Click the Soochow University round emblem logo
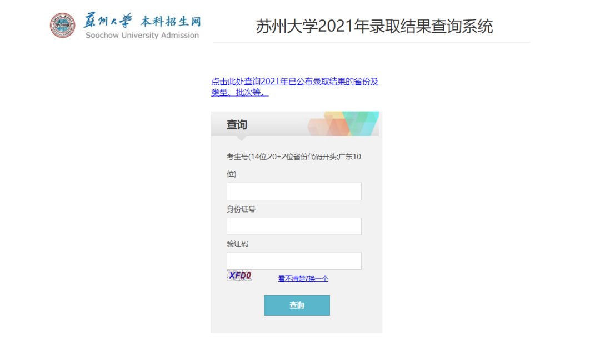This screenshot has height=364, width=600. pos(62,26)
